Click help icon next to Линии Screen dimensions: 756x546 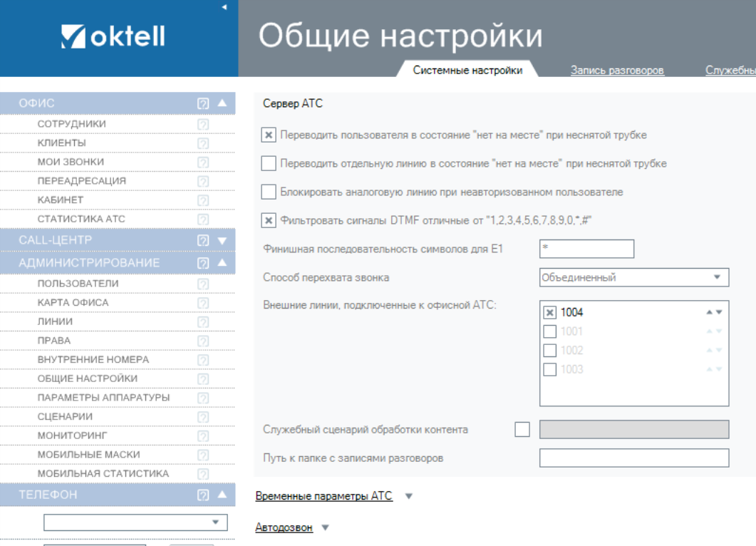click(203, 322)
